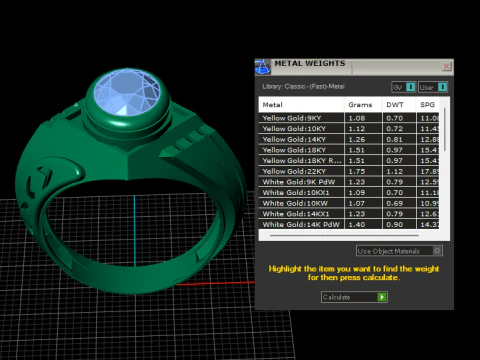The width and height of the screenshot is (480, 360).
Task: Select the Yellow Gold:22KY row
Action: pos(349,171)
